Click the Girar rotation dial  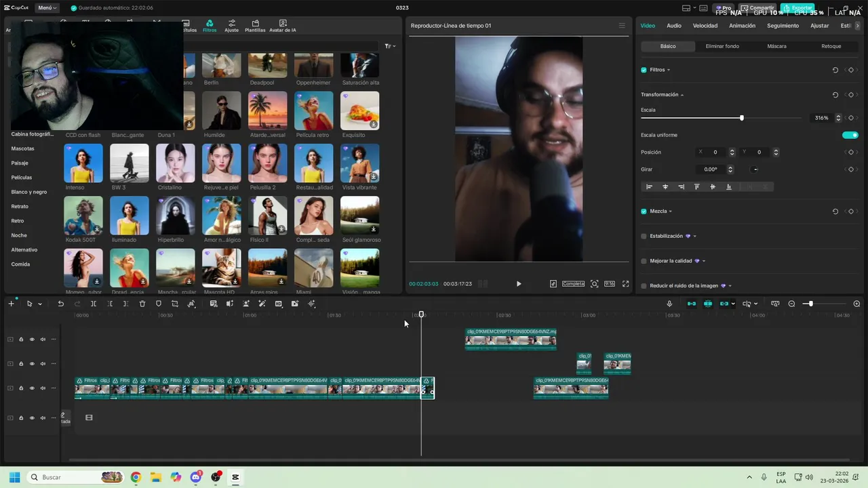click(755, 169)
